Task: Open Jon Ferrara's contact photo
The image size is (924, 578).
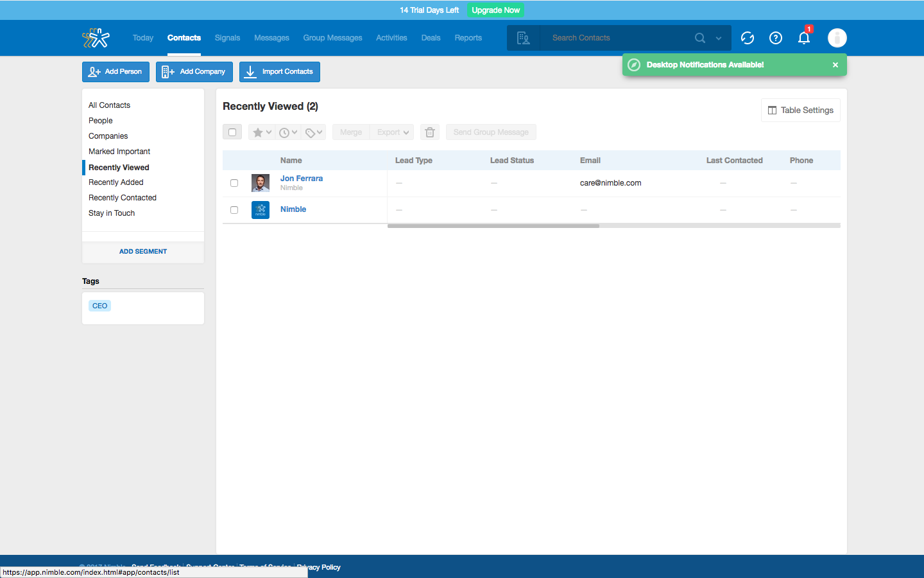Action: [261, 183]
